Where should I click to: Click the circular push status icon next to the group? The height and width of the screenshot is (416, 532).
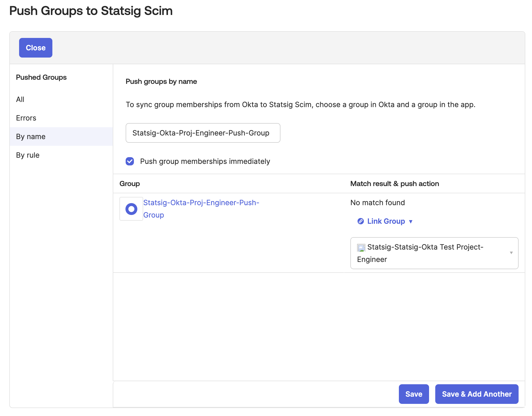pos(131,209)
